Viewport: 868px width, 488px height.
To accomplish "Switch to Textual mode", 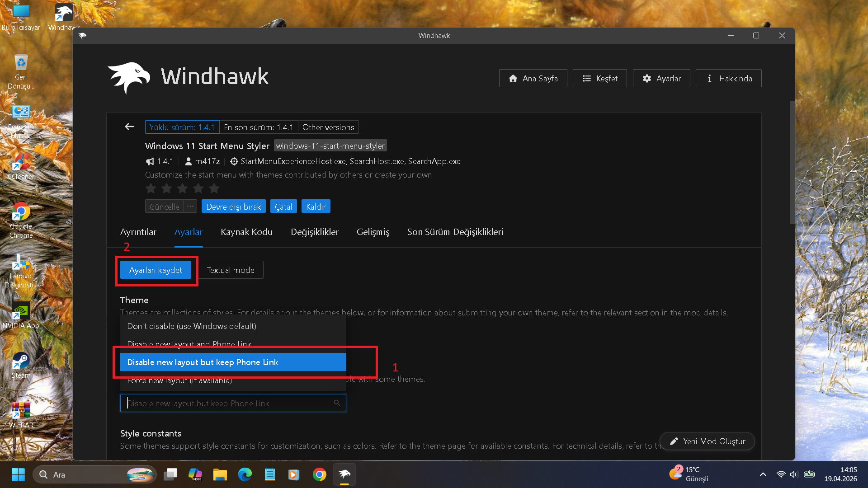I will 231,270.
